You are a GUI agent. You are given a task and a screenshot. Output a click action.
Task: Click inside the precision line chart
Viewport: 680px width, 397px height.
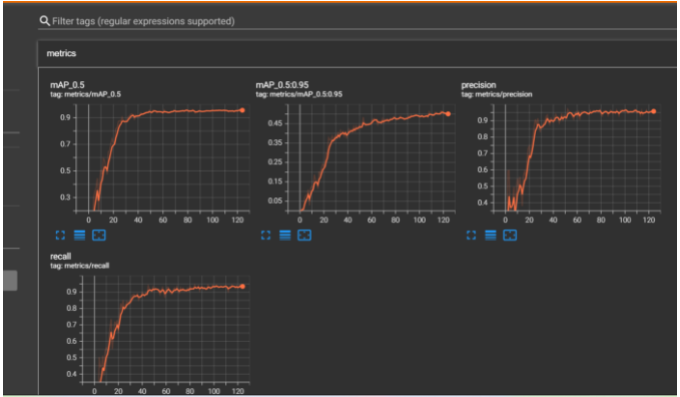577,158
